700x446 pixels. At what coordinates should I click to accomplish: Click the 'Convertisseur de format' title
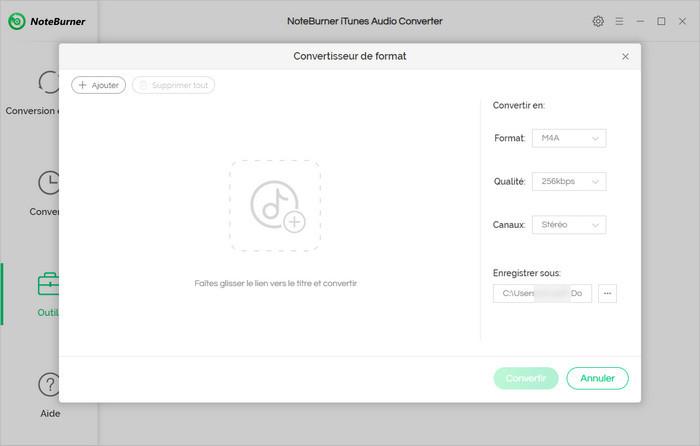[350, 56]
